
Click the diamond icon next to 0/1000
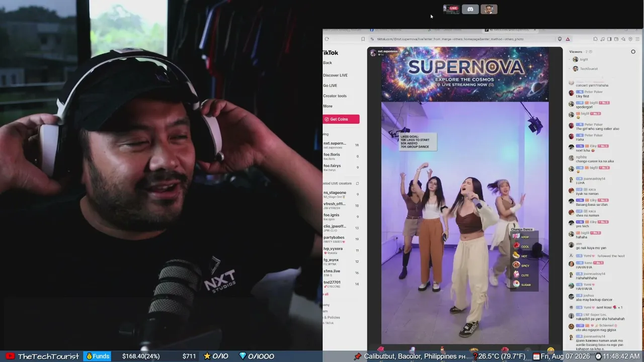pos(243,356)
